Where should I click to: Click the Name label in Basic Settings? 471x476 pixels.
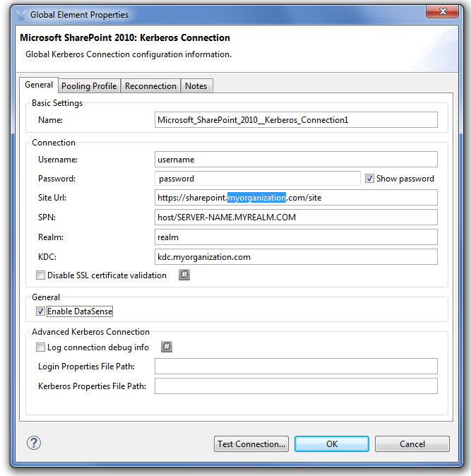pyautogui.click(x=50, y=120)
